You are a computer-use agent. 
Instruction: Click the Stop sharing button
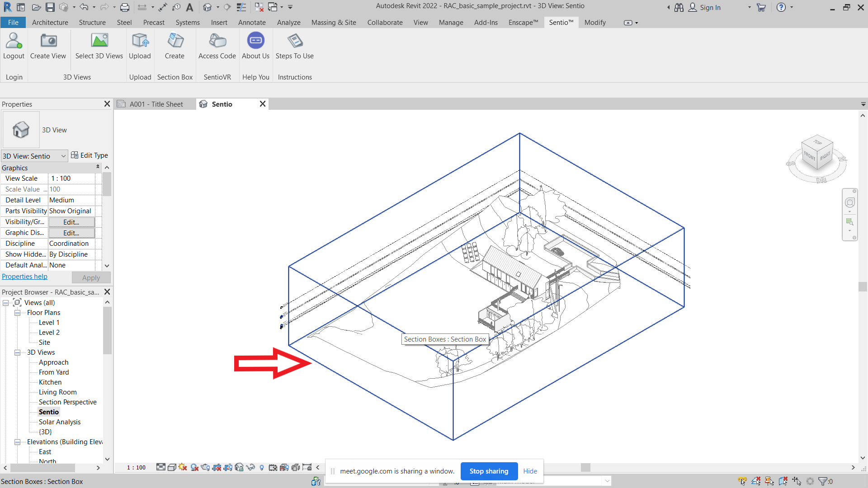pyautogui.click(x=489, y=471)
